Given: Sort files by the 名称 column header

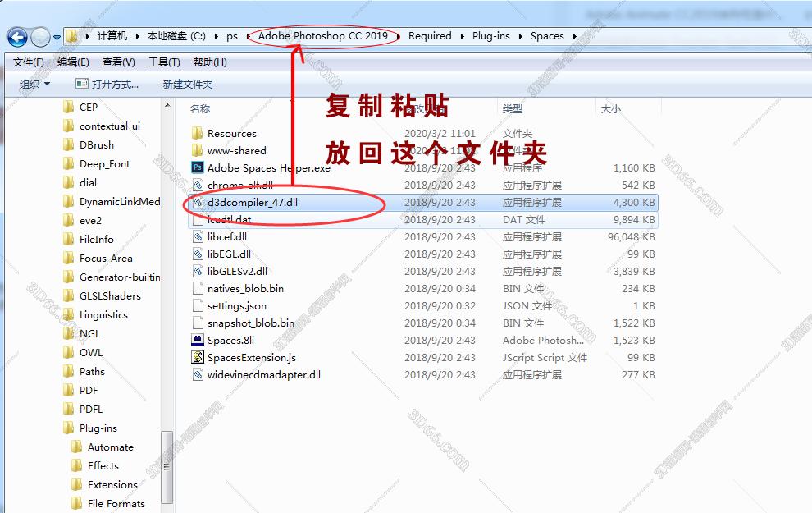Looking at the screenshot, I should 200,109.
